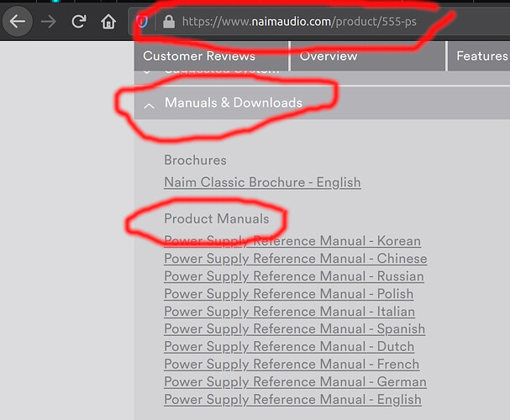Reload the current page
The width and height of the screenshot is (510, 420).
click(79, 22)
